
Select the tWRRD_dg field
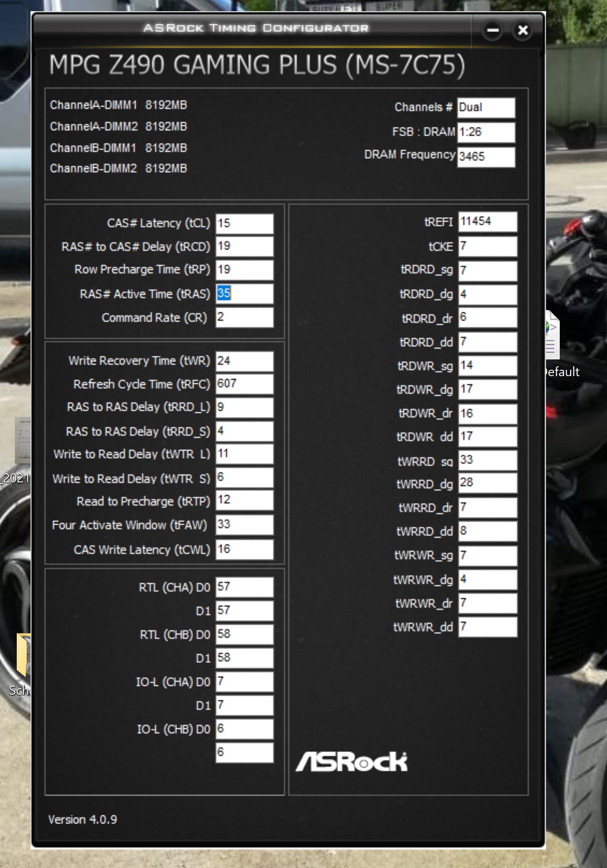[488, 483]
